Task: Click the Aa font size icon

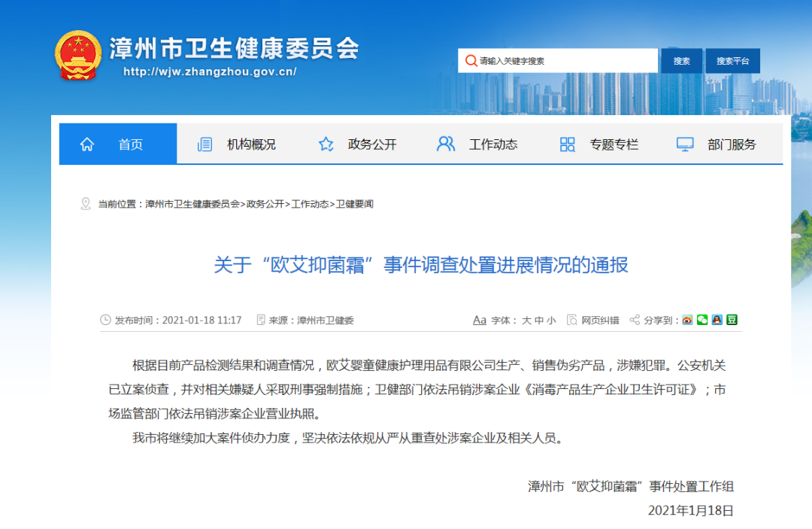Action: (x=480, y=320)
